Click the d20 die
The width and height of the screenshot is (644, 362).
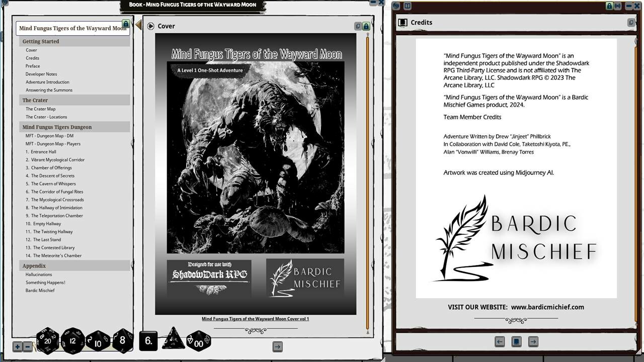click(x=48, y=341)
